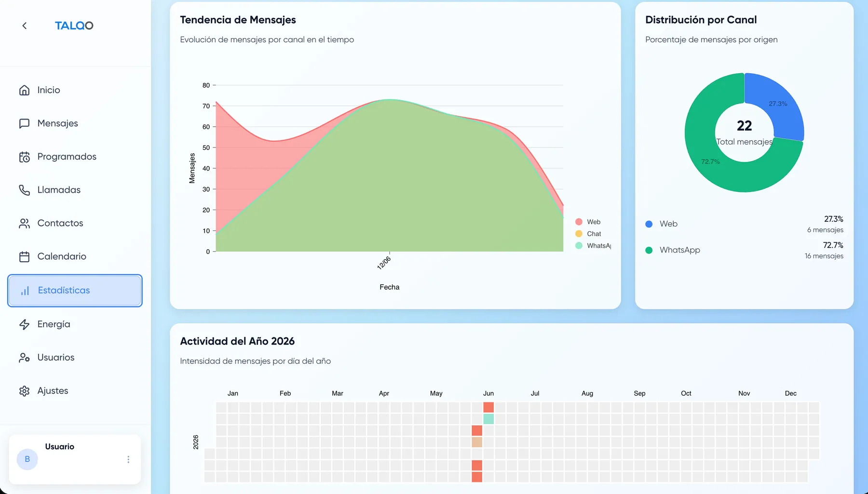Screen dimensions: 868x494
Task: Click the TALQO logo
Action: (x=74, y=26)
